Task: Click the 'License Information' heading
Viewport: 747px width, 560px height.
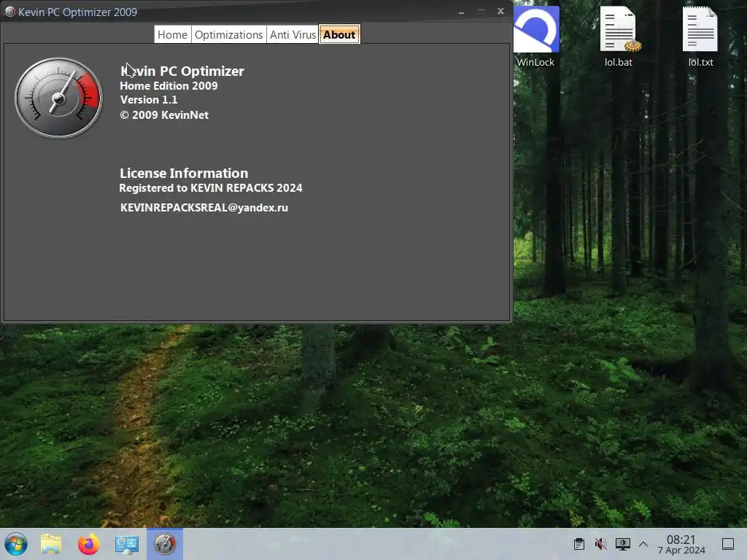Action: (184, 173)
